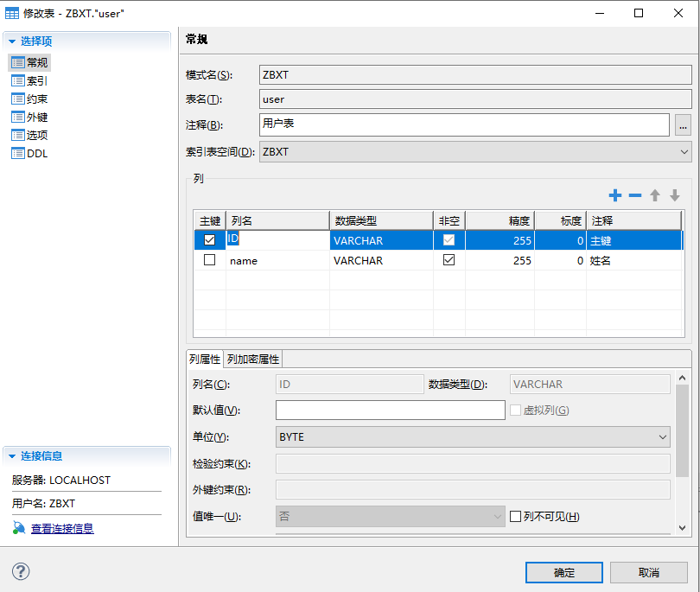Screen dimensions: 700x592
Task: Click the 默认值 input field
Action: point(390,410)
